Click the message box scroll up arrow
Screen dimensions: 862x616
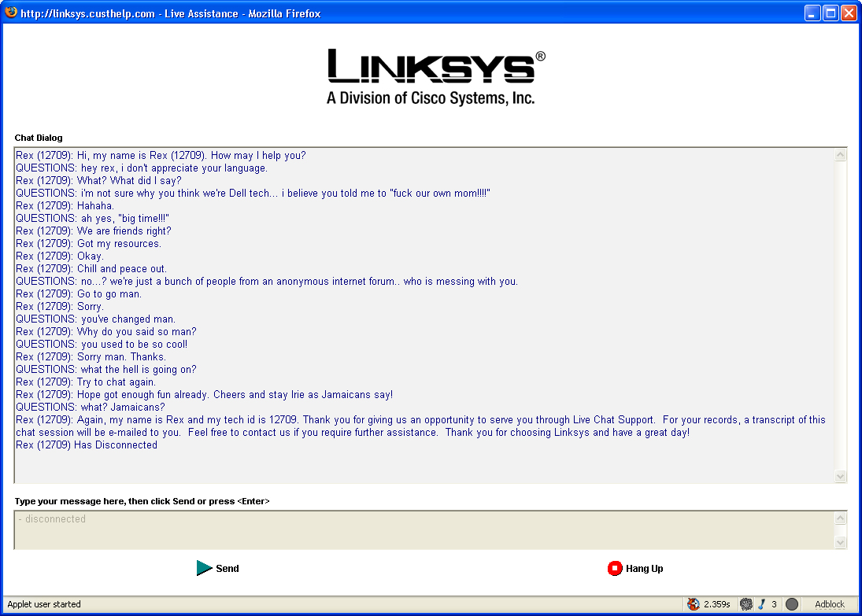[x=840, y=518]
